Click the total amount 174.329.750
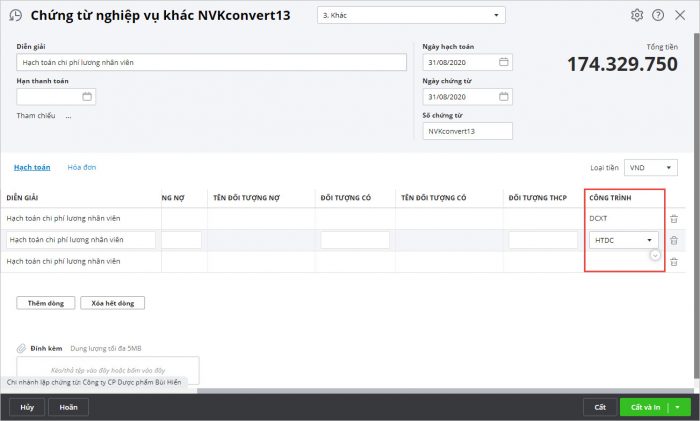The width and height of the screenshot is (700, 421). coord(622,64)
